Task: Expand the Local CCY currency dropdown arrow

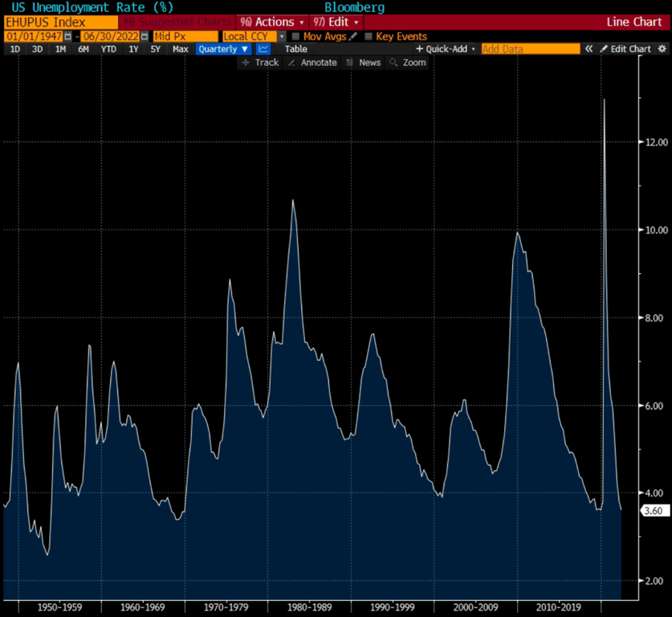Action: point(282,36)
